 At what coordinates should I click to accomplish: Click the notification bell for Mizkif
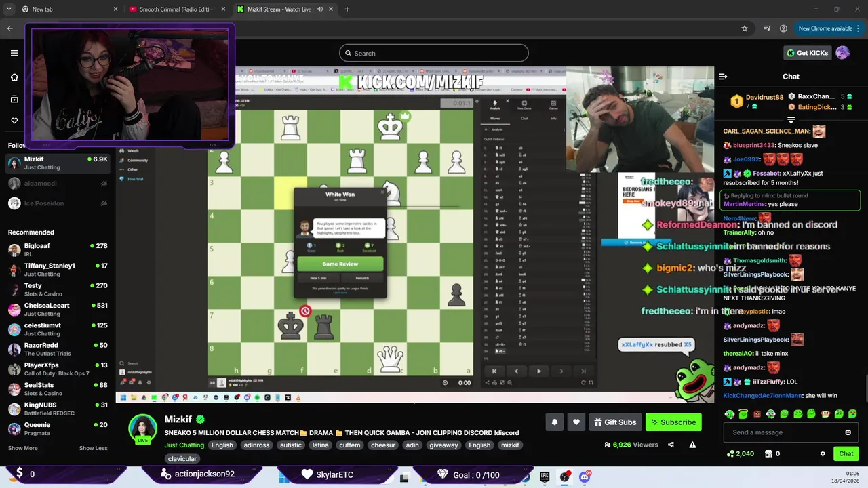tap(555, 422)
